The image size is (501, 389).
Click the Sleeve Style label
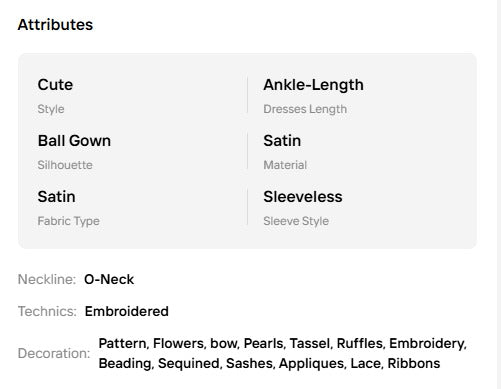pyautogui.click(x=296, y=221)
